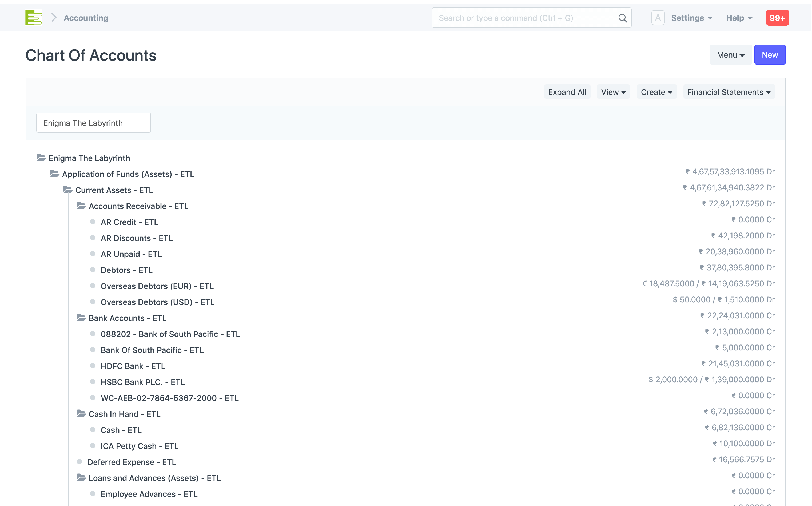The image size is (812, 506).
Task: Open the Create dropdown
Action: point(656,92)
